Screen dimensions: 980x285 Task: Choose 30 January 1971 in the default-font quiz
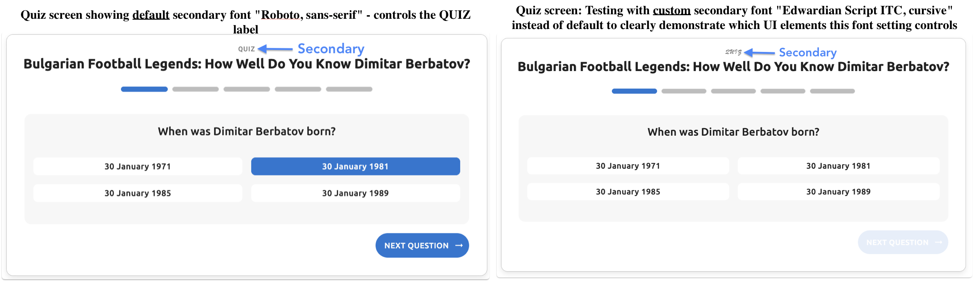(138, 167)
